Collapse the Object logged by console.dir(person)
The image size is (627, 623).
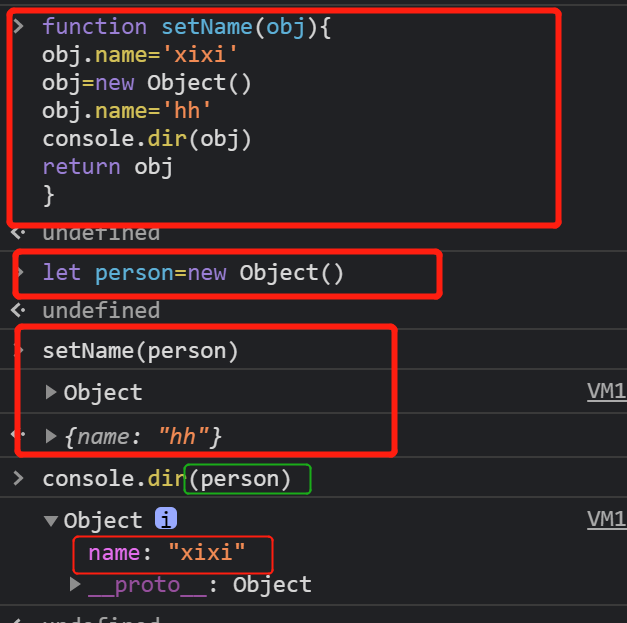point(51,521)
